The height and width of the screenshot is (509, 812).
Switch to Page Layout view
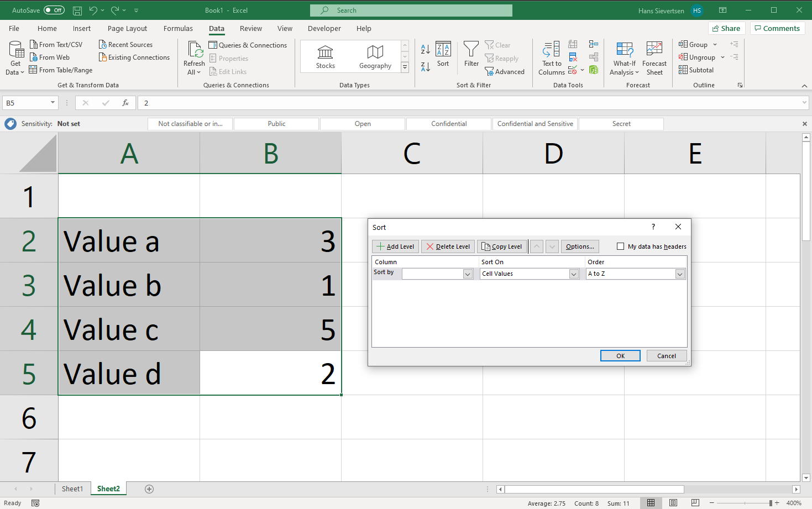673,503
